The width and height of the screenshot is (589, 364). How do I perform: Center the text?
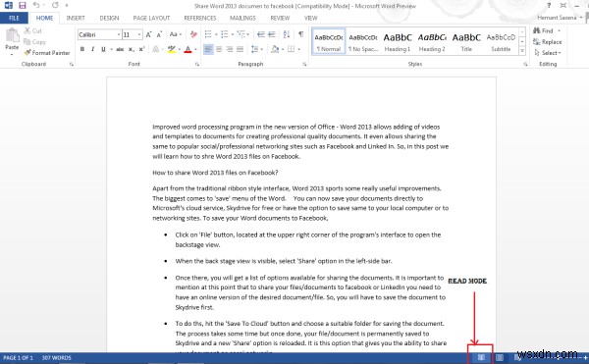(219, 49)
